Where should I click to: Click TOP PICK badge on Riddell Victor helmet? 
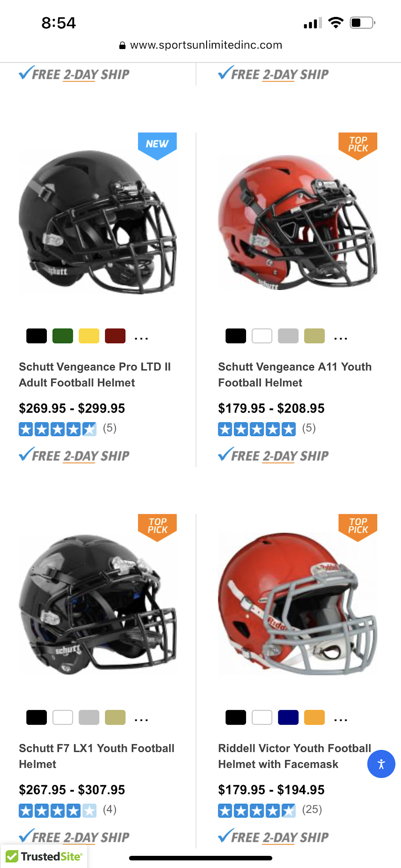[358, 527]
